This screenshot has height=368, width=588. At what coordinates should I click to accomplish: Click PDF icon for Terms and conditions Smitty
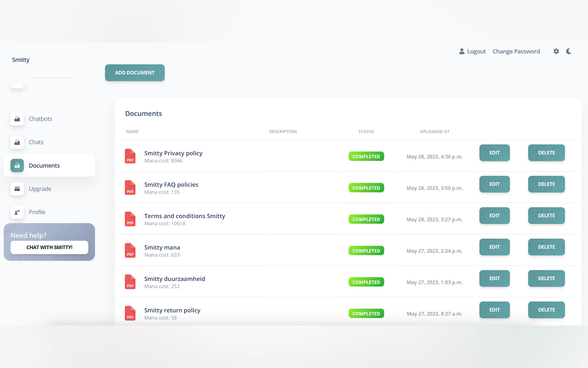[x=130, y=219]
